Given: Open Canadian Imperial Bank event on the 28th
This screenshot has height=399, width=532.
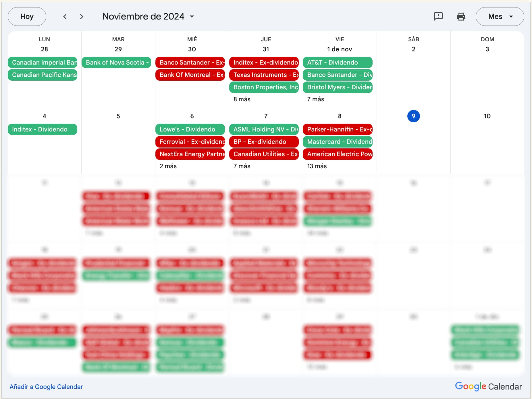Looking at the screenshot, I should tap(43, 62).
